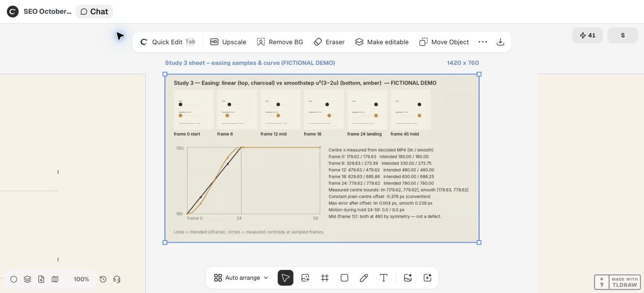Open the layers panel icon
Image resolution: width=644 pixels, height=293 pixels.
pos(27,279)
